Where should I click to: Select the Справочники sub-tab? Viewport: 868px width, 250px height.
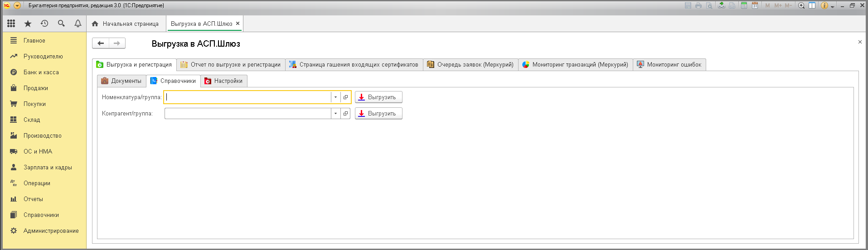[173, 81]
